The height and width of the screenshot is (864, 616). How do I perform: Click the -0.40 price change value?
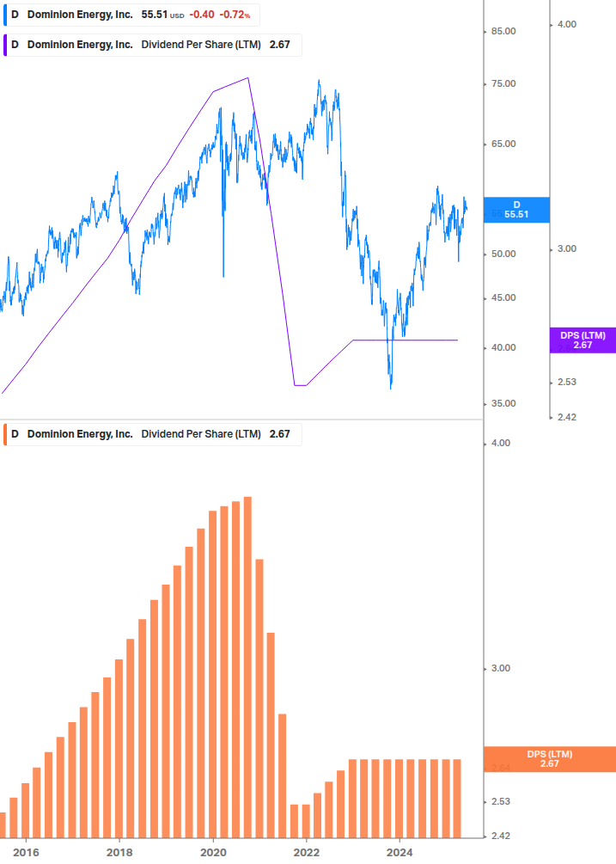point(202,15)
